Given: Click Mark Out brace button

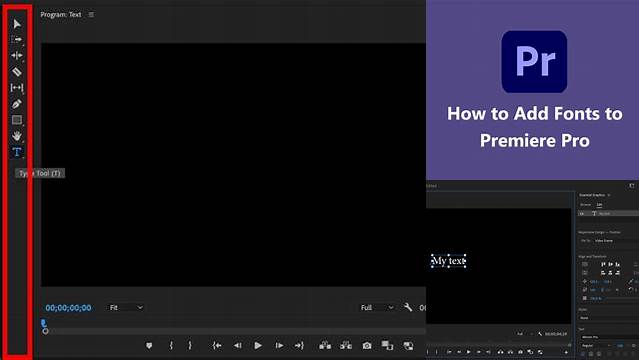Looking at the screenshot, I should (189, 346).
